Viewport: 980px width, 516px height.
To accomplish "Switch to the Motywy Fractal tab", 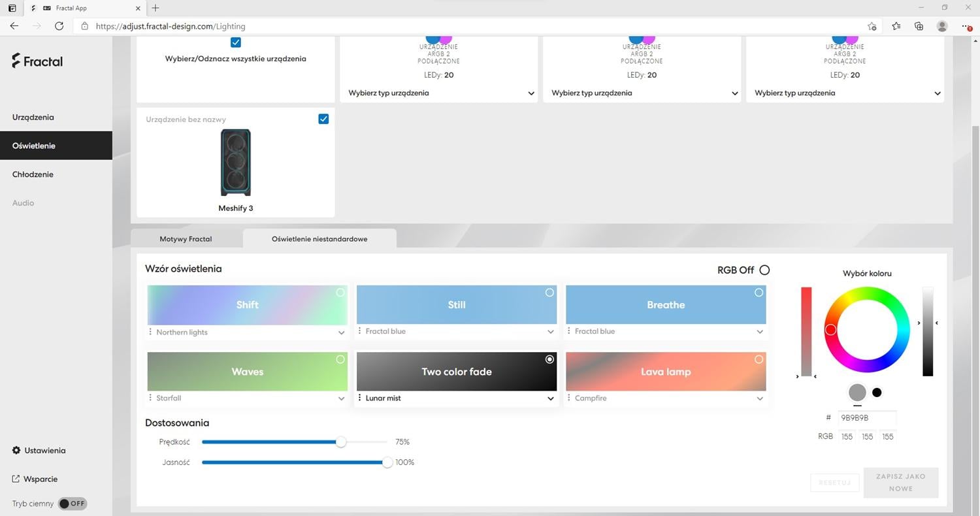I will point(186,239).
